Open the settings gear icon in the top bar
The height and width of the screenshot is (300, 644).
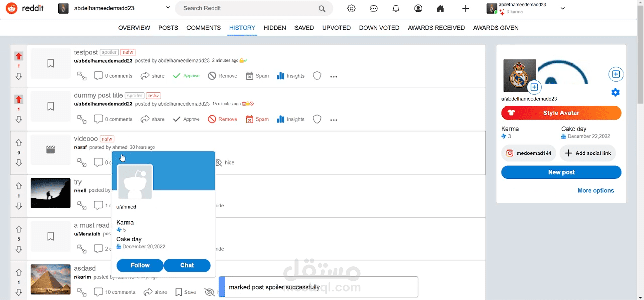351,8
